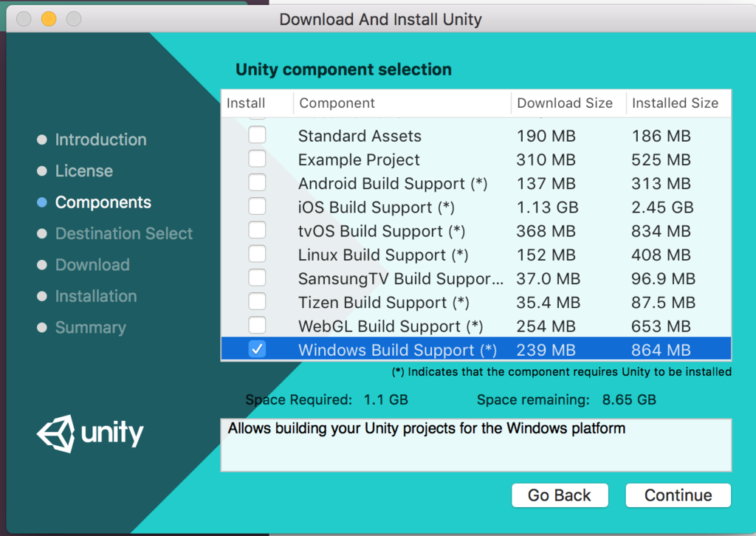Select tvOS Build Support (*) text
The height and width of the screenshot is (536, 756).
[382, 231]
